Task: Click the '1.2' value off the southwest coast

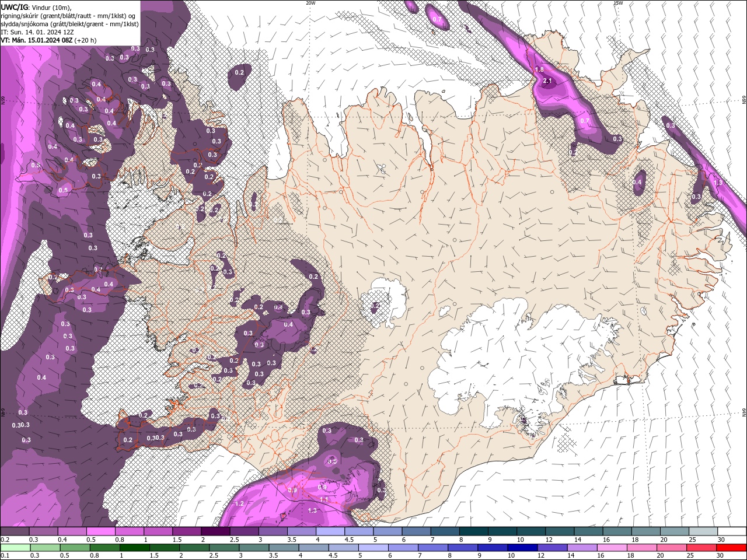Action: [x=239, y=503]
